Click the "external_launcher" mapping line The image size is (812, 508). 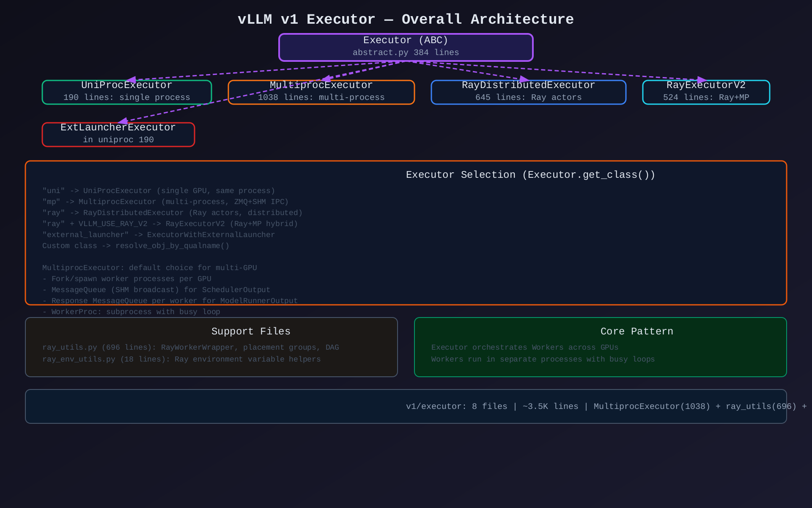159,235
